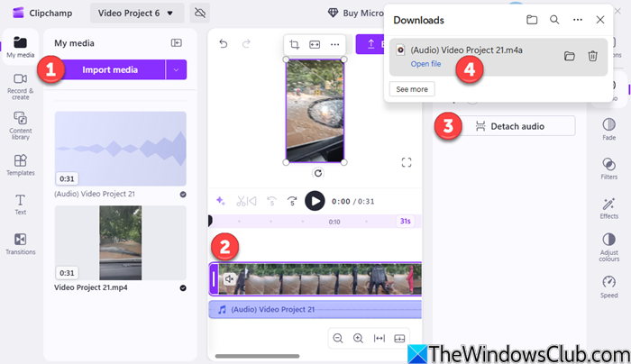The image size is (631, 364).
Task: Open the Downloads folder icon in header
Action: (x=532, y=20)
